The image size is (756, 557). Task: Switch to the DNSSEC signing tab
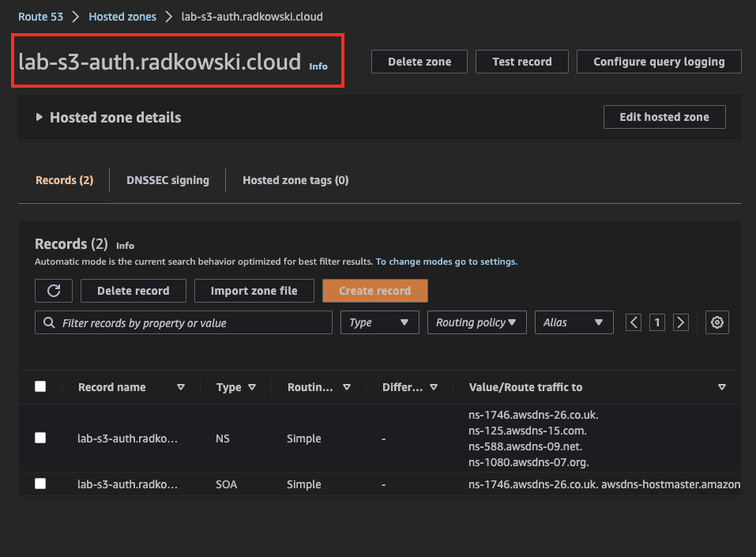(x=167, y=180)
